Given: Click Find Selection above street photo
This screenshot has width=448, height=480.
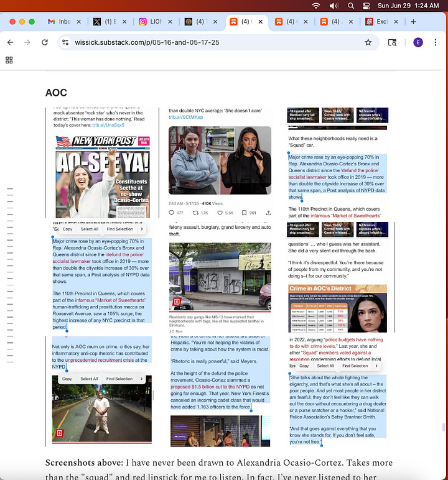Looking at the screenshot, I should click(x=119, y=379).
